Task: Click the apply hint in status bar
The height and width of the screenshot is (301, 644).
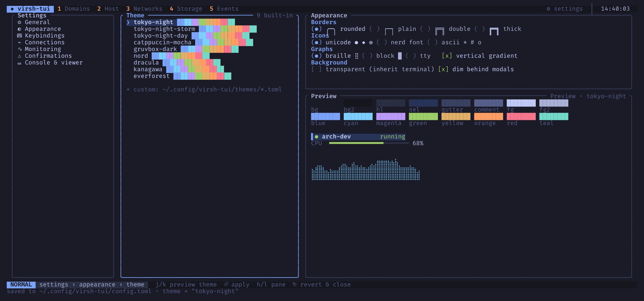Action: coord(237,285)
